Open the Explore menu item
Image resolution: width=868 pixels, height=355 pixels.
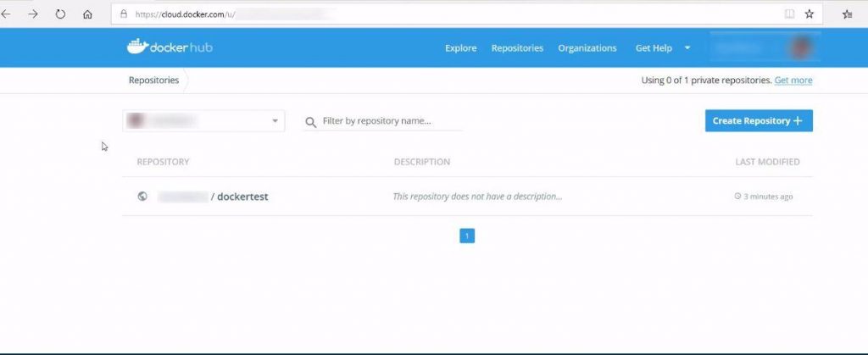pyautogui.click(x=460, y=48)
